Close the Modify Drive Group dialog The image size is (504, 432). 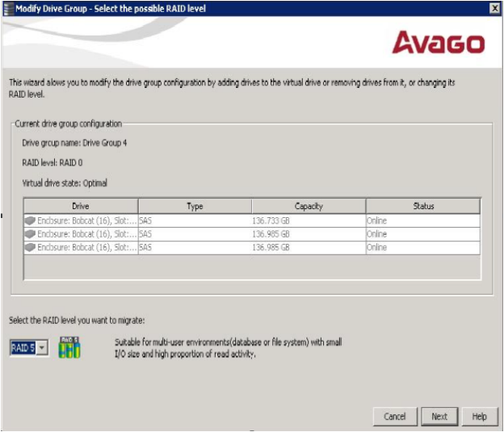pyautogui.click(x=493, y=7)
